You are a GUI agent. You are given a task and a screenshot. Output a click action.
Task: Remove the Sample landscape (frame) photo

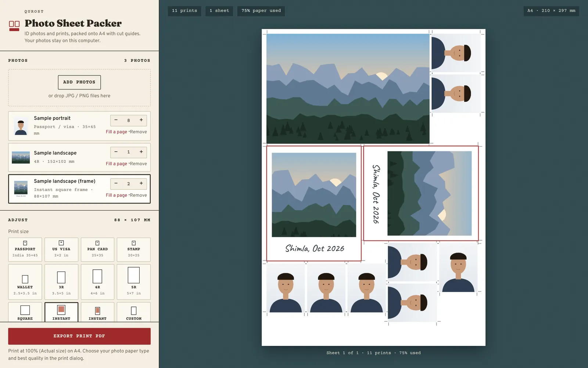coord(138,195)
